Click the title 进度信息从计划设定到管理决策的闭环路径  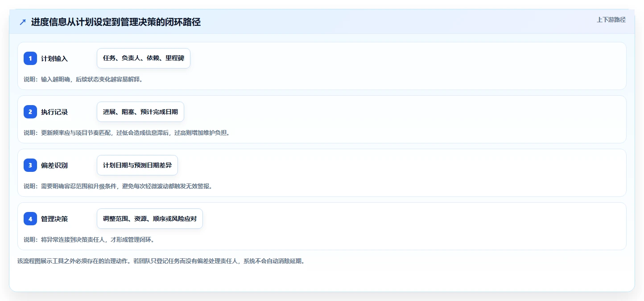coord(116,22)
